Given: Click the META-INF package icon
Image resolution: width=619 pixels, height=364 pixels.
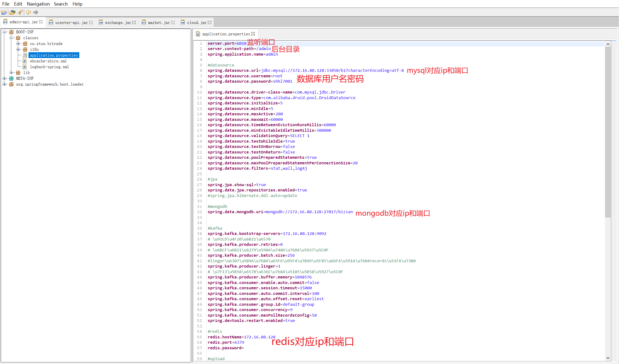Looking at the screenshot, I should tap(11, 79).
